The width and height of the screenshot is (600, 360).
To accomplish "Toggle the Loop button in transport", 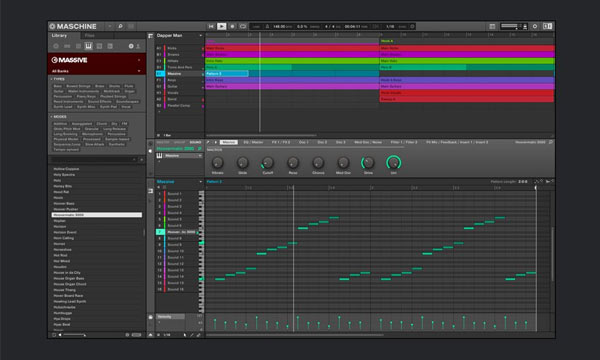I will coord(243,26).
